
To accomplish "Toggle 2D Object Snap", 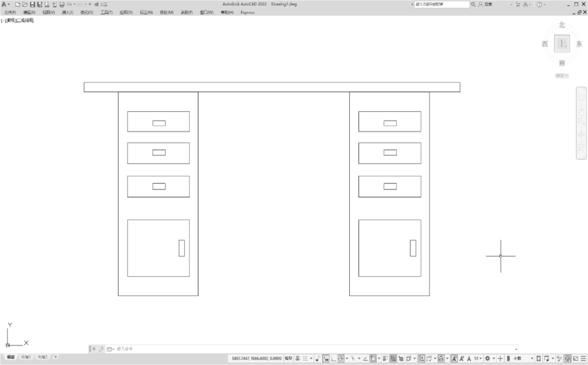I will [x=373, y=358].
